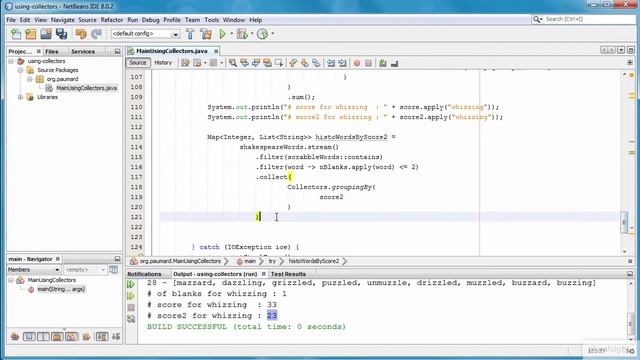This screenshot has width=640, height=360.
Task: Open the Run Project options dropdown arrow
Action: [231, 34]
